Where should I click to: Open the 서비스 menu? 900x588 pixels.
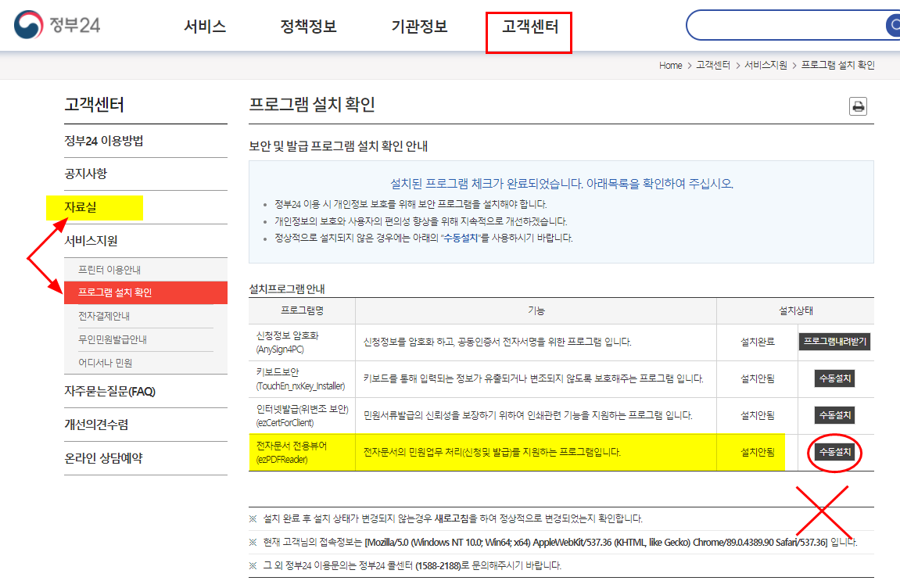[205, 27]
